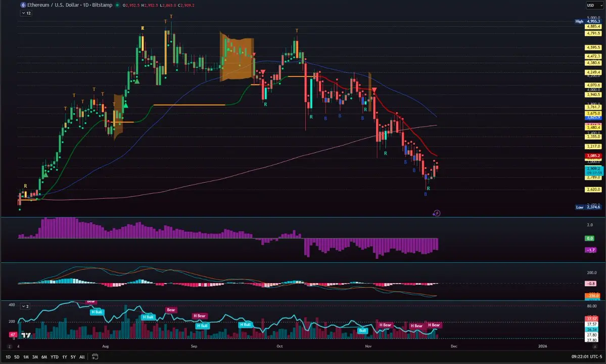Click the lightning replay icon on chart
The height and width of the screenshot is (364, 606).
pos(436,213)
